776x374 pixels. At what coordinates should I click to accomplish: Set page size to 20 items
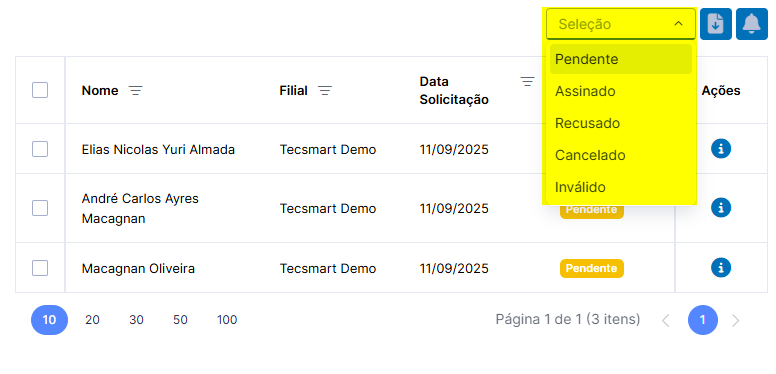click(x=92, y=320)
